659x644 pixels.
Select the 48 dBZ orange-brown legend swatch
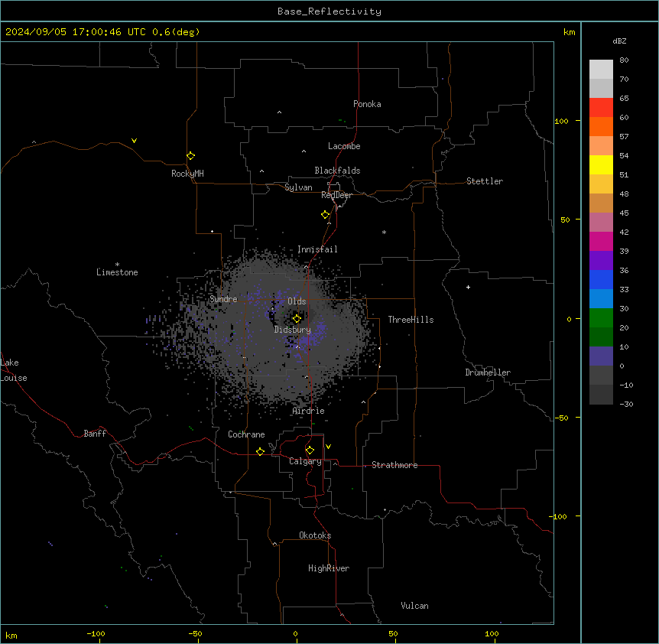[x=601, y=203]
